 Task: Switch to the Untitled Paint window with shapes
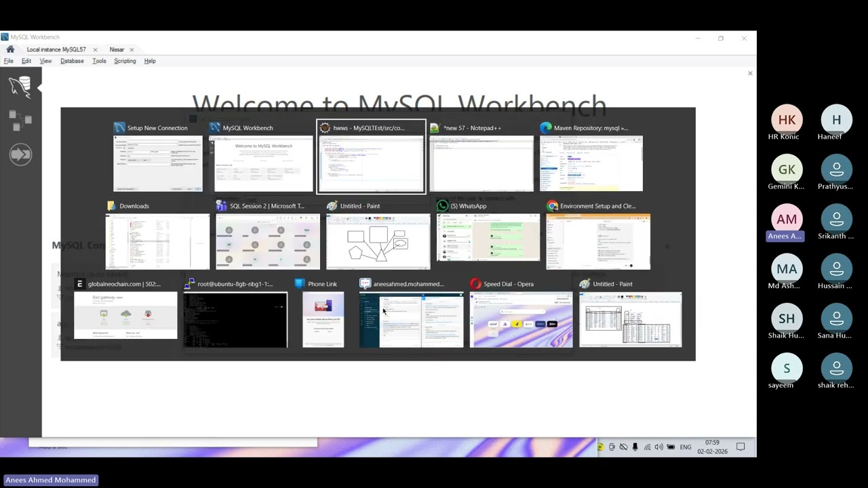click(x=378, y=241)
